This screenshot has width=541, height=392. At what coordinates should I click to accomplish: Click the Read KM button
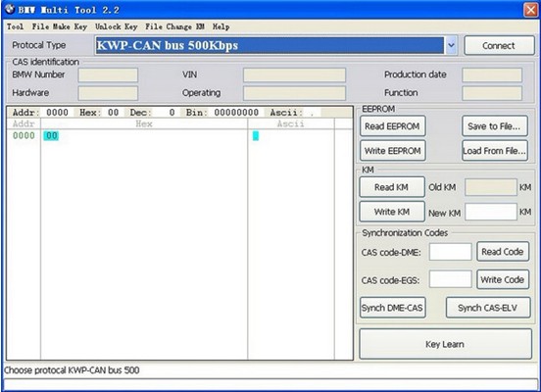point(392,187)
